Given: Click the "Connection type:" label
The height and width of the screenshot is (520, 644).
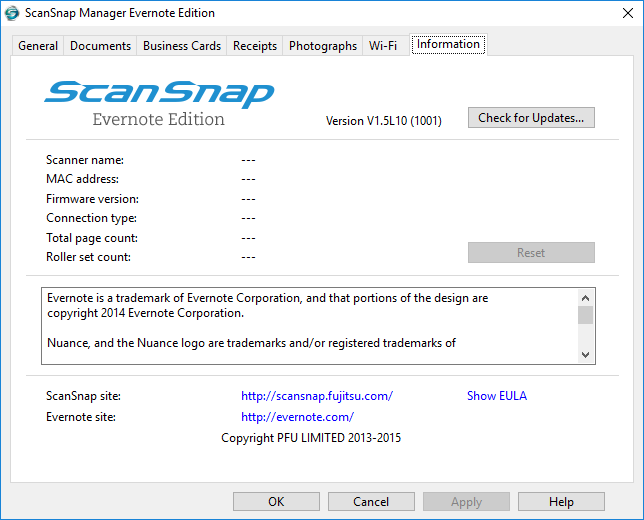Looking at the screenshot, I should (91, 218).
